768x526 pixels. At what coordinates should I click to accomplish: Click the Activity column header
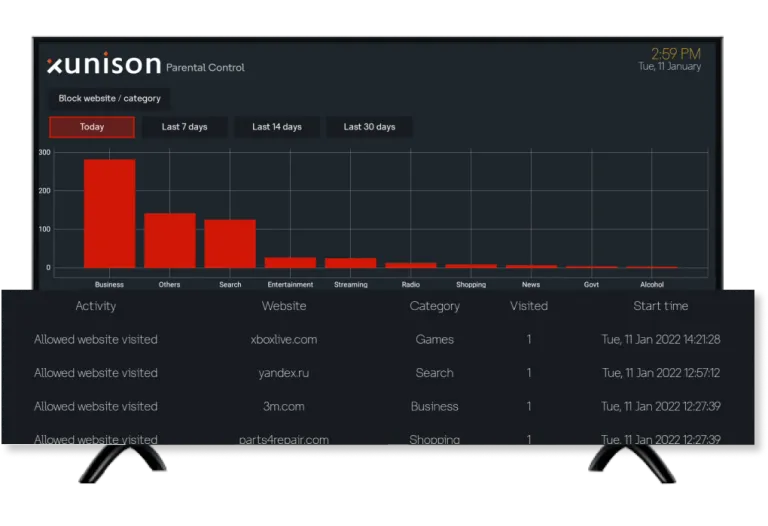tap(96, 306)
